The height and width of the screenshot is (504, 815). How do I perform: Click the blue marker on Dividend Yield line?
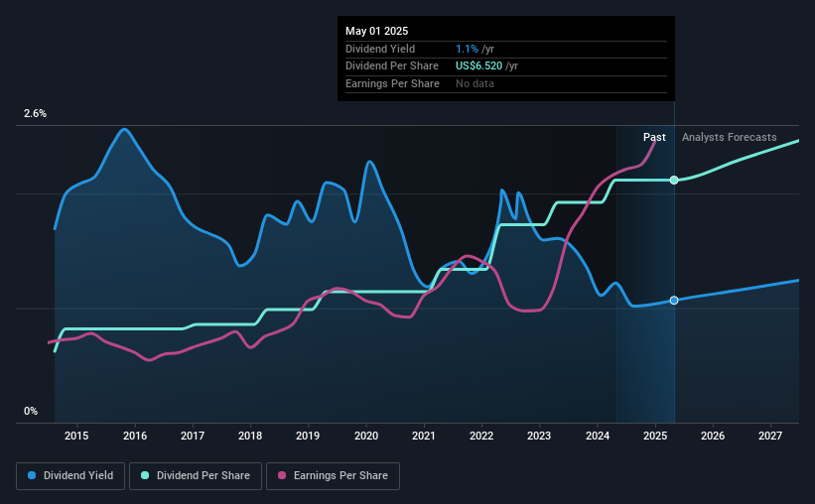tap(674, 301)
